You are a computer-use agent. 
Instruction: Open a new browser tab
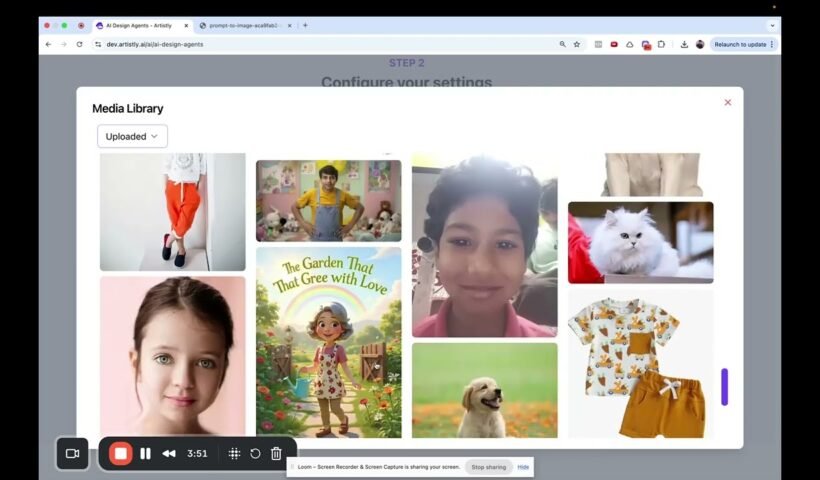point(305,25)
